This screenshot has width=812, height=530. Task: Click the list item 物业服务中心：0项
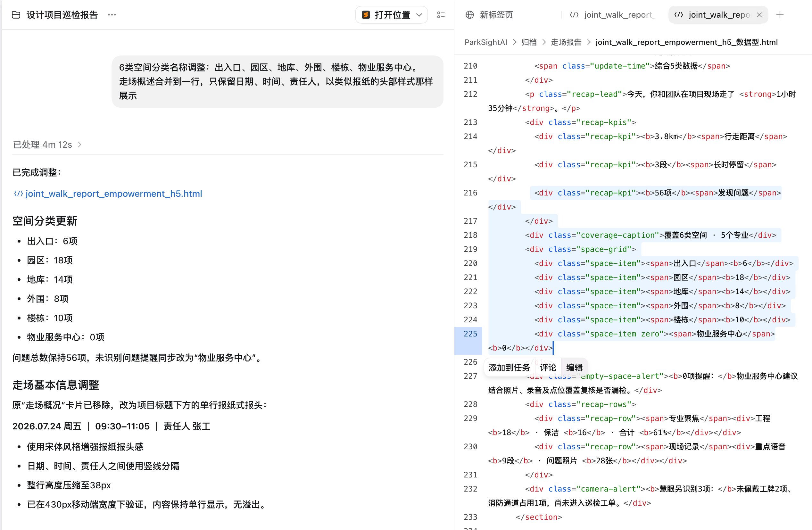pos(65,337)
